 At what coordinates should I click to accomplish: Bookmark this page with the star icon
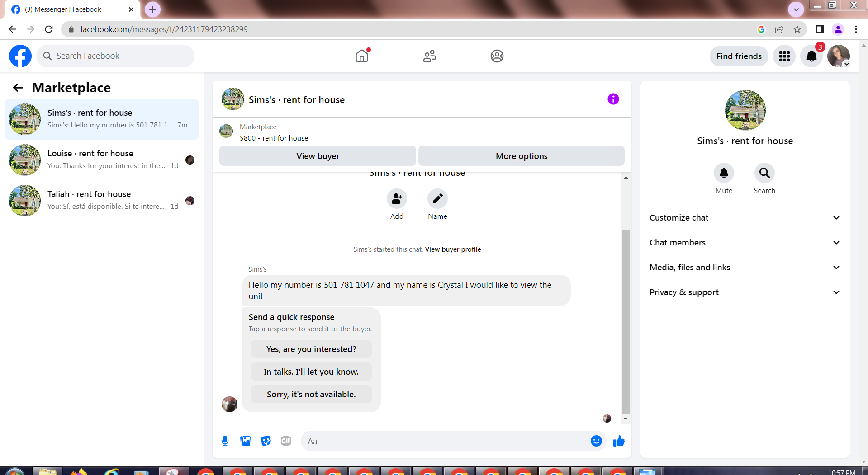tap(797, 29)
